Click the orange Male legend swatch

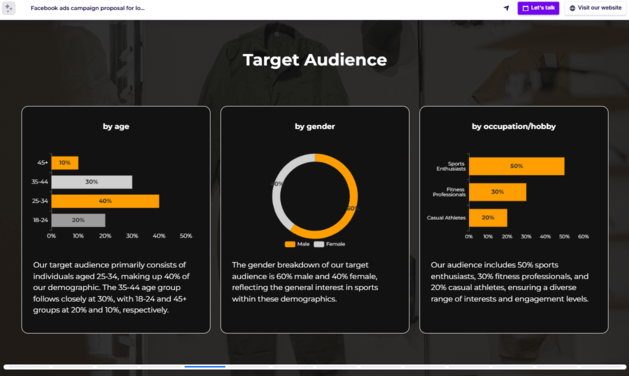pos(290,244)
